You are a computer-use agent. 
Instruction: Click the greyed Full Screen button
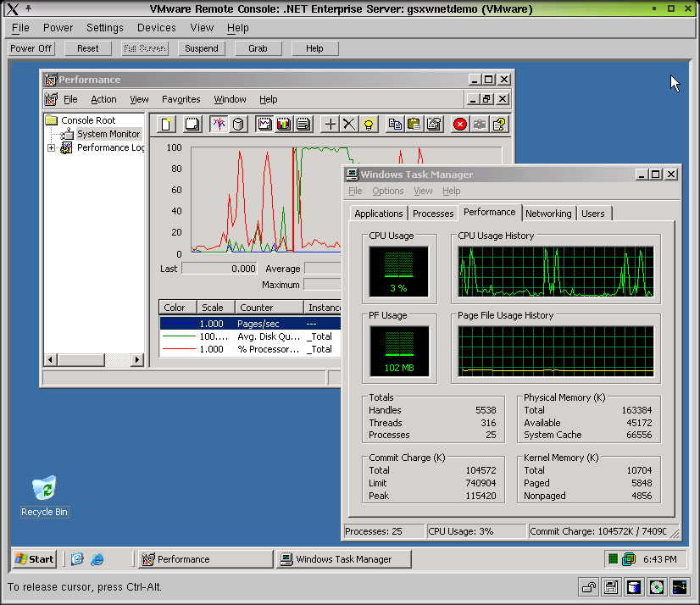coord(145,48)
